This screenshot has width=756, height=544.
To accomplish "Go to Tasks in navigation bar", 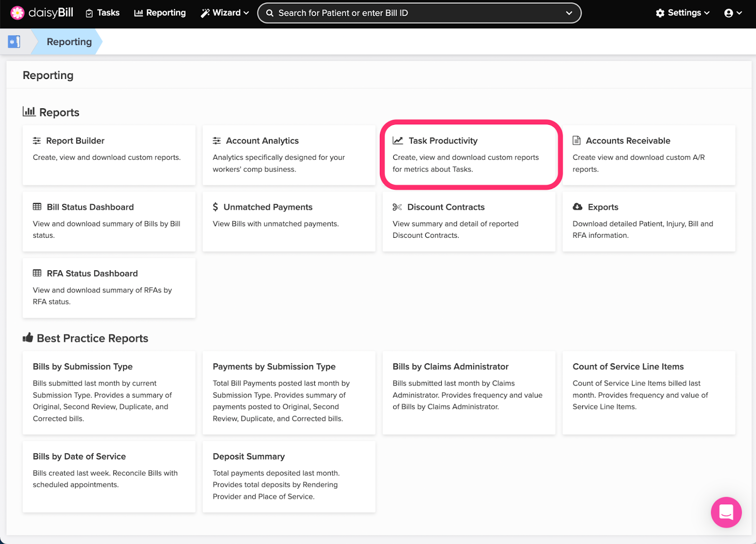I will (x=103, y=13).
